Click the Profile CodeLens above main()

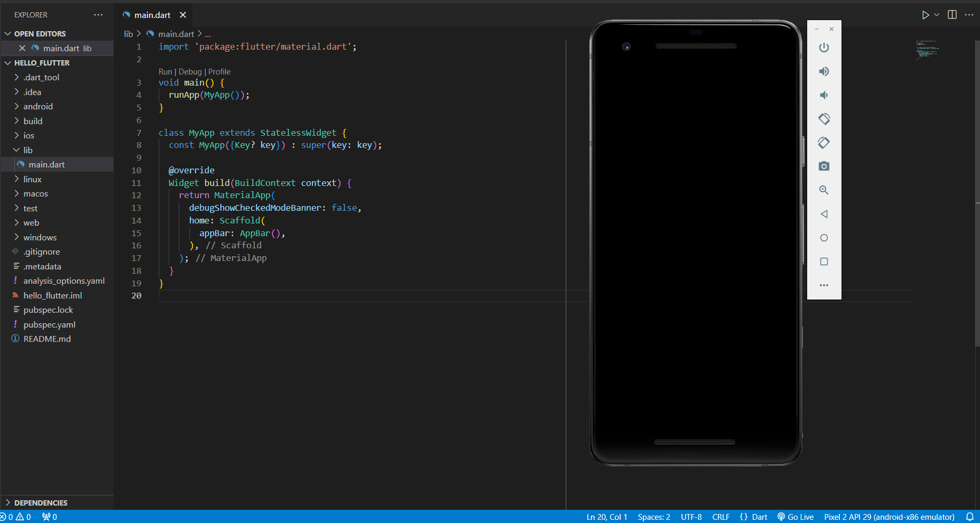219,72
